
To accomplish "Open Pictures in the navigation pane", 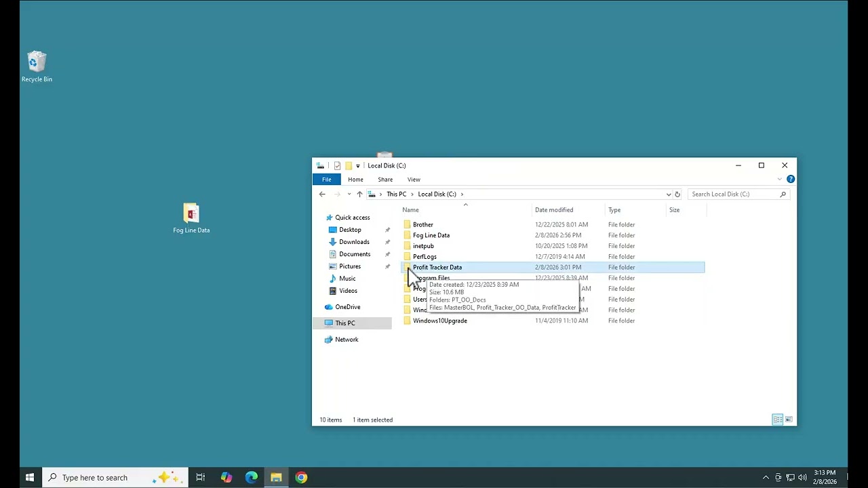I will (350, 266).
